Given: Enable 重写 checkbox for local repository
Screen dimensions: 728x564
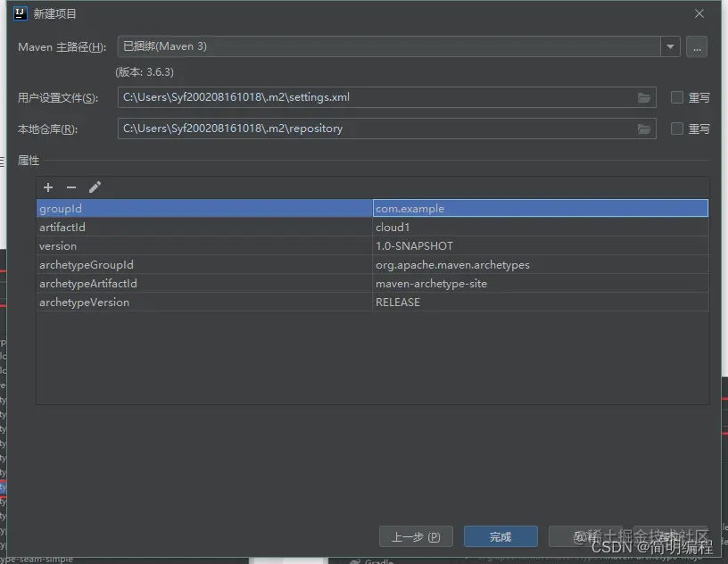Looking at the screenshot, I should point(677,129).
